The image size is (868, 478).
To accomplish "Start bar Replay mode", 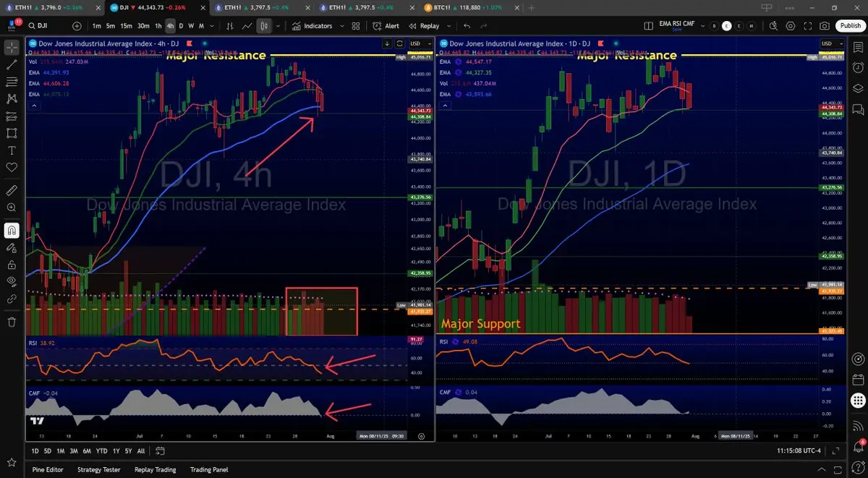I will click(424, 25).
